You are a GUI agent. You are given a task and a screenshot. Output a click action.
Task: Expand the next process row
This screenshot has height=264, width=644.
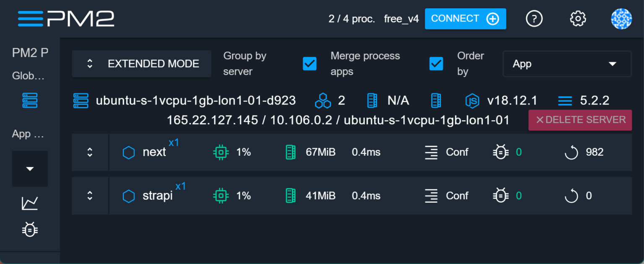(90, 152)
